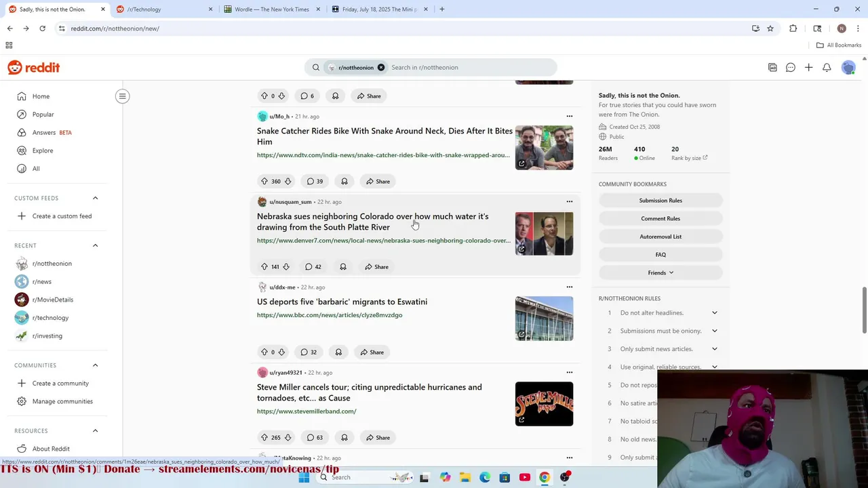Open 42 comments on Nebraska post

point(313,266)
